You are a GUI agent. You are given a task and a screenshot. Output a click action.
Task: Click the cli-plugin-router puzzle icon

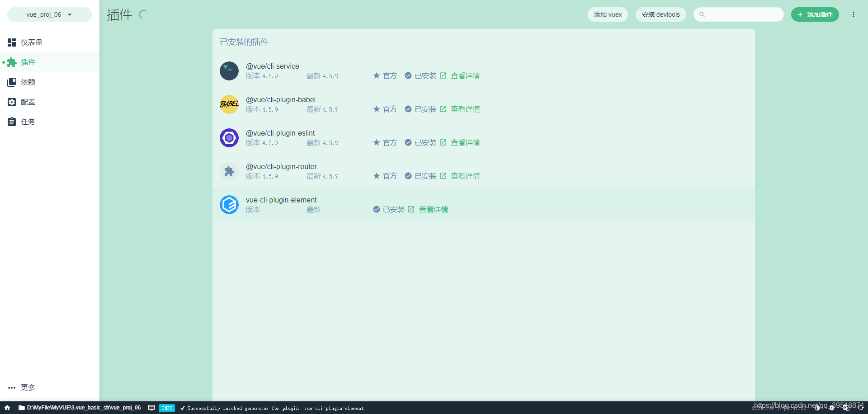click(x=229, y=171)
